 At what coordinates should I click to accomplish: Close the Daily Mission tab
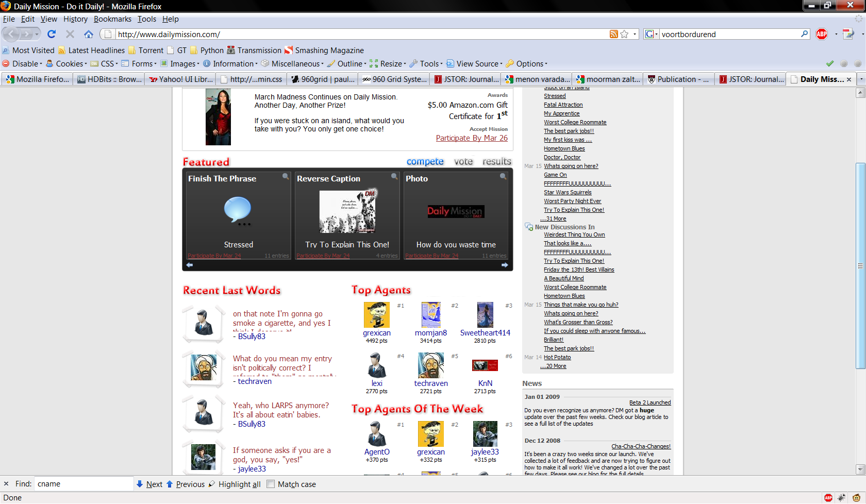tap(849, 79)
